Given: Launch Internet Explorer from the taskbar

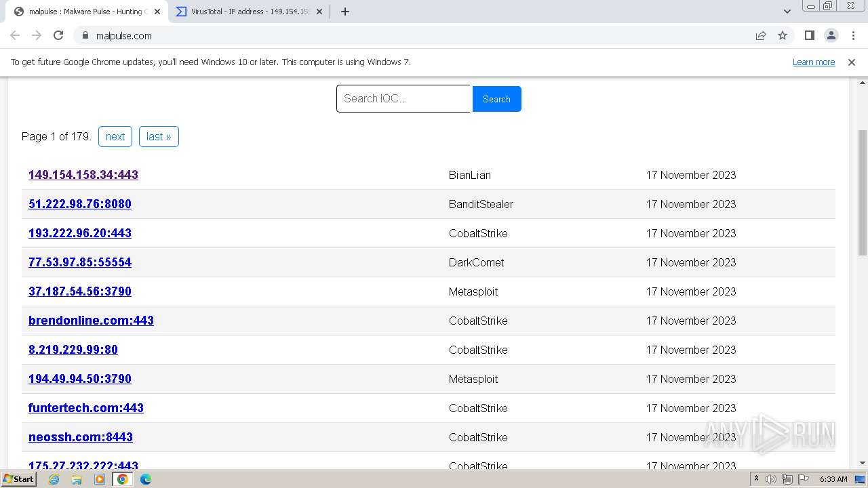Looking at the screenshot, I should click(x=54, y=479).
